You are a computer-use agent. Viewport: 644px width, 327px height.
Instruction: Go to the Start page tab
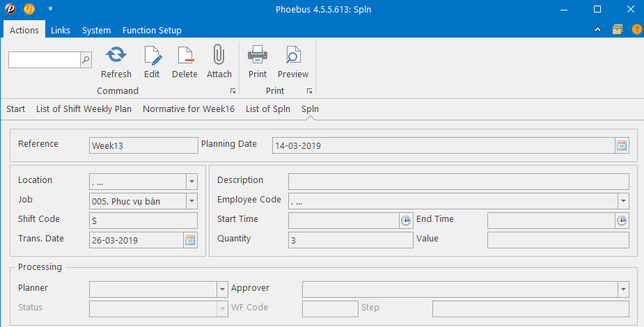(x=15, y=109)
